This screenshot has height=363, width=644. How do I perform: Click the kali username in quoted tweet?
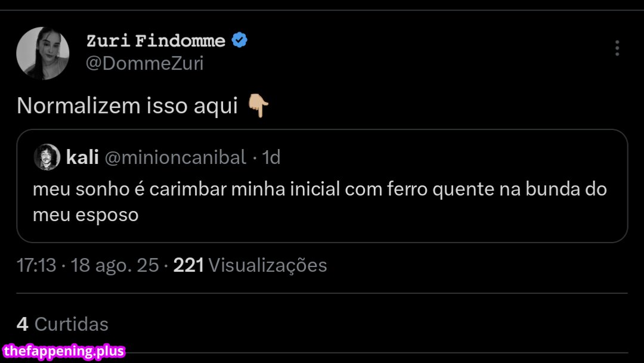[82, 157]
